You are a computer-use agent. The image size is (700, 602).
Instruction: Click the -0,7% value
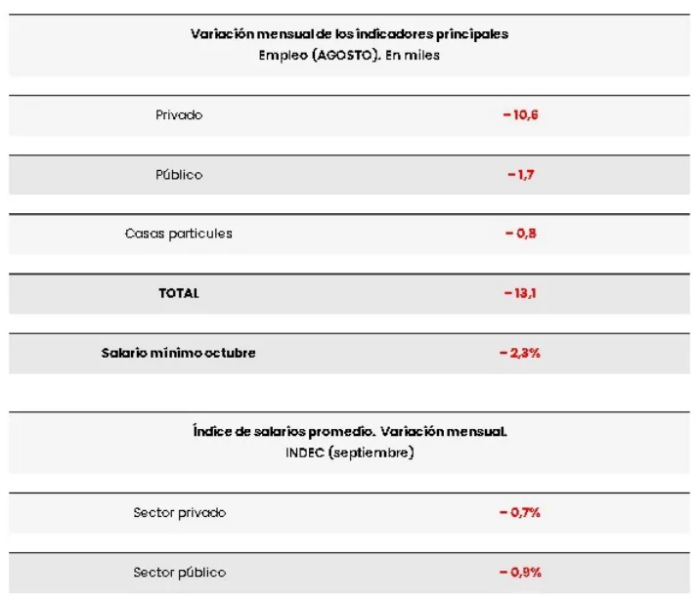[522, 513]
